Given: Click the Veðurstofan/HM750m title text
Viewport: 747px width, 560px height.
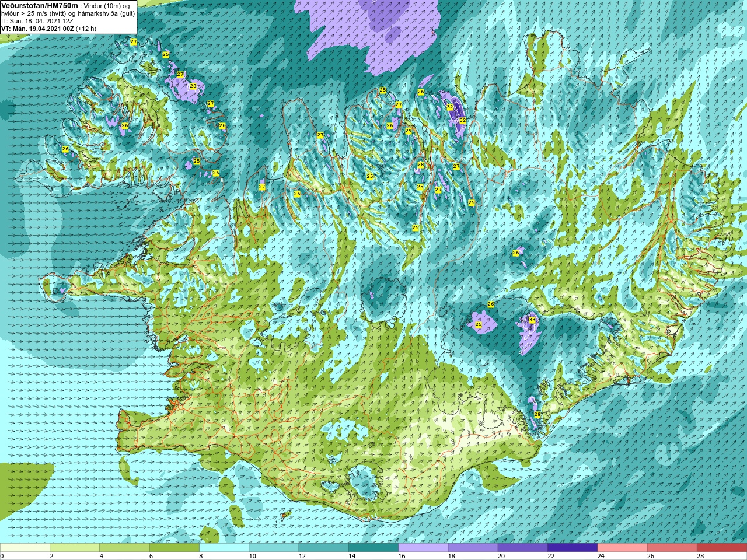Looking at the screenshot, I should point(40,5).
